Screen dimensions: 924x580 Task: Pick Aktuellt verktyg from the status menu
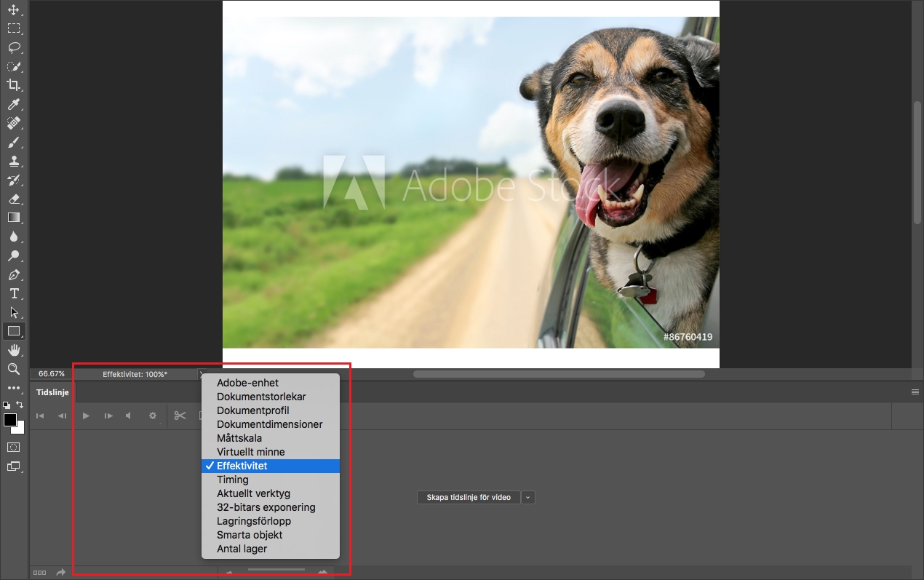coord(271,493)
